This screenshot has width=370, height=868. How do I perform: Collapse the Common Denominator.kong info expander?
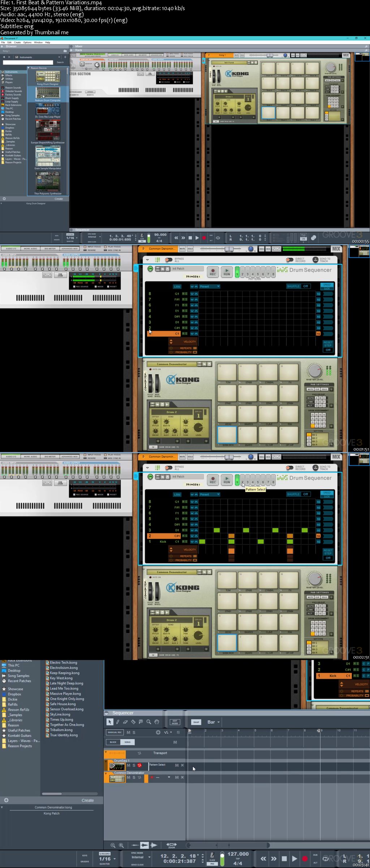coord(2,807)
